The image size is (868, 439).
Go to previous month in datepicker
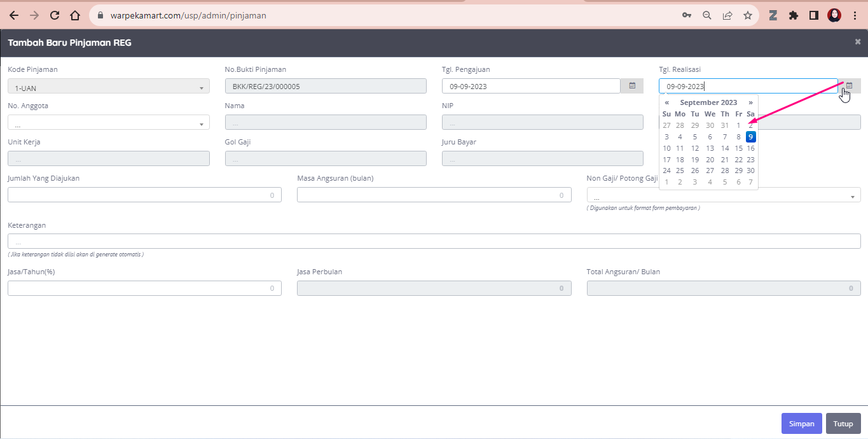pos(666,102)
